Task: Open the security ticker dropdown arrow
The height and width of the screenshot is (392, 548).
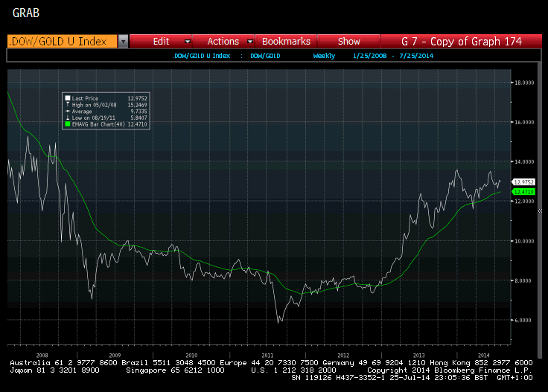Action: tap(123, 42)
